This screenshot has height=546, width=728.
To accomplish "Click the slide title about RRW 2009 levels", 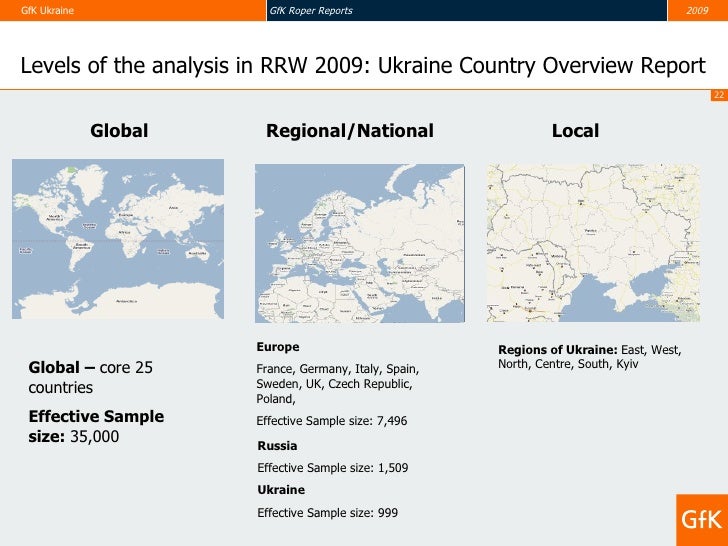I will coord(363,65).
